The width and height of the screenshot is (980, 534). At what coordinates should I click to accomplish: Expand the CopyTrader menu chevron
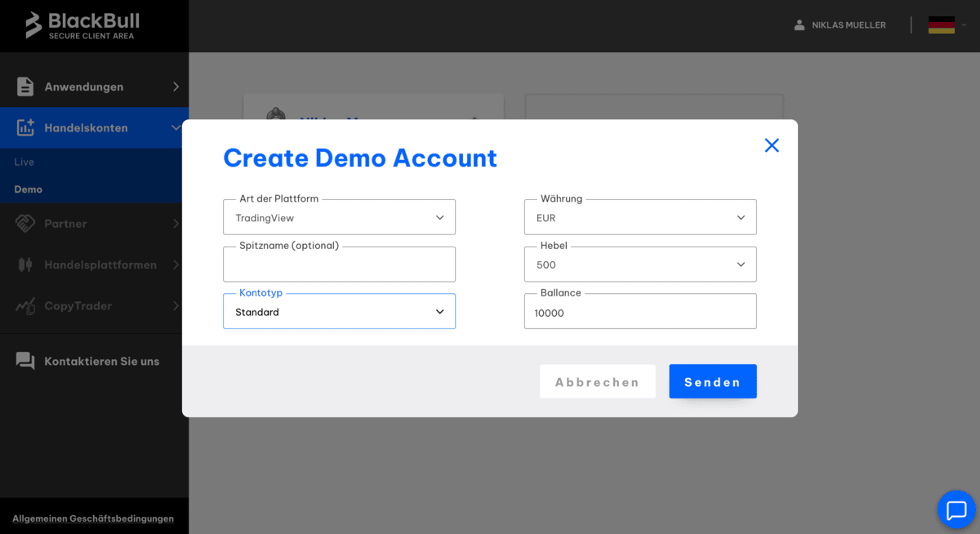coord(176,306)
